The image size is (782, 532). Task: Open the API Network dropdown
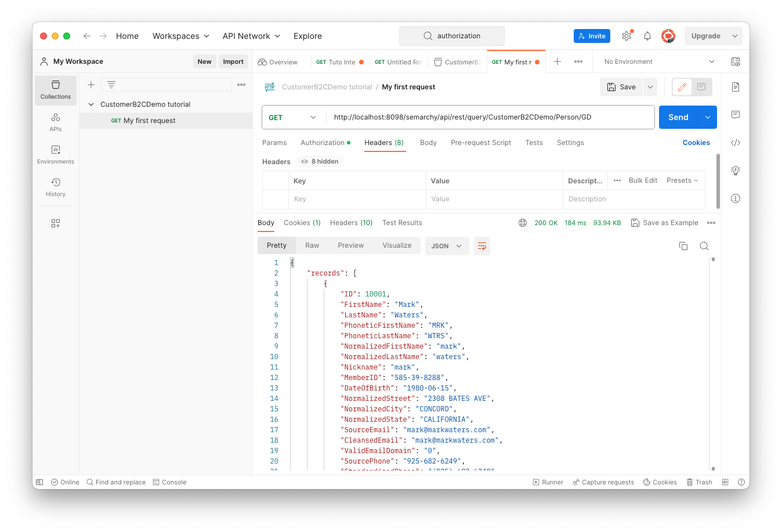(251, 36)
